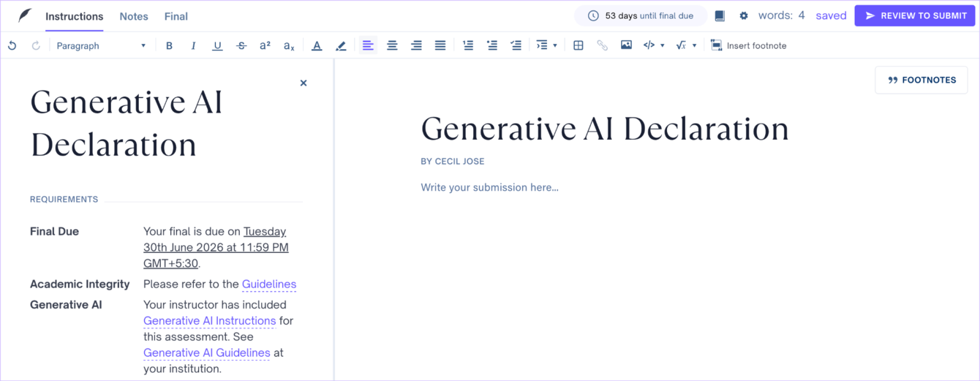Switch to the Instructions tab

pyautogui.click(x=75, y=16)
